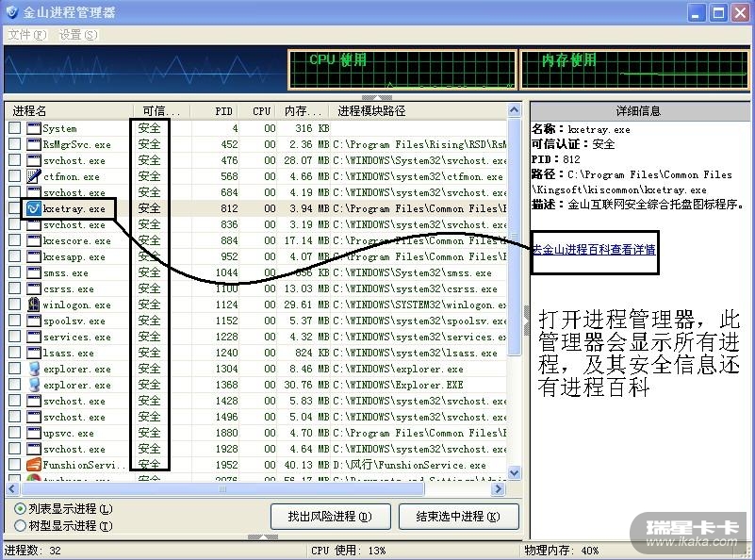Click the spoolsv.exe process icon
The height and width of the screenshot is (560, 755).
coord(34,321)
